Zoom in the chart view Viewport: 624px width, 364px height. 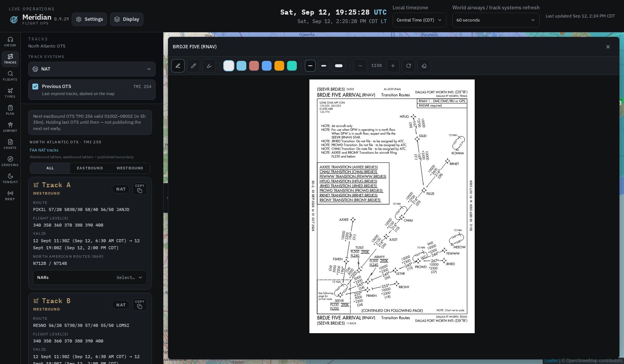click(393, 66)
